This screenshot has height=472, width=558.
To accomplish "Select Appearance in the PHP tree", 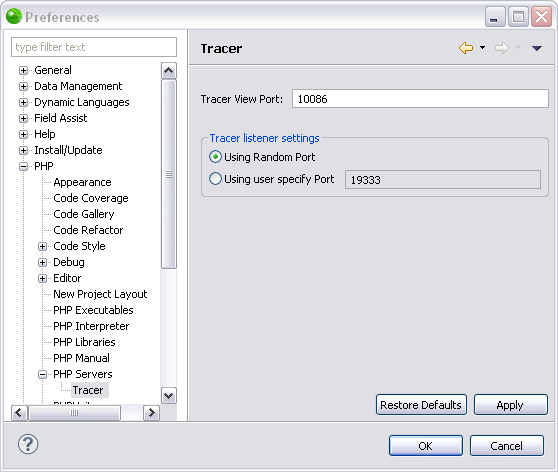I will [82, 182].
